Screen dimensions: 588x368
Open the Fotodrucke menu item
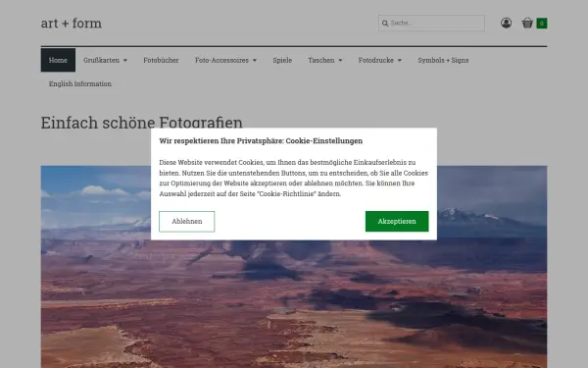tap(375, 60)
